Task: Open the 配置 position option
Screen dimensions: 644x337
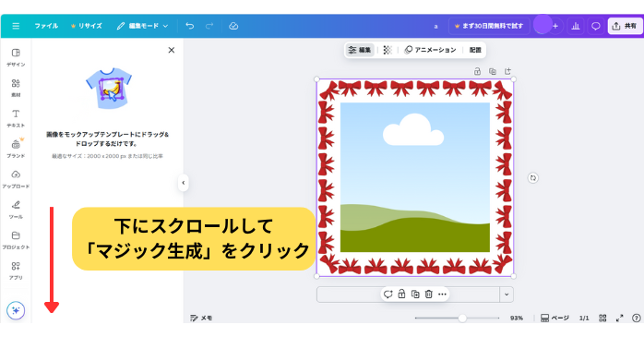Action: click(x=475, y=50)
